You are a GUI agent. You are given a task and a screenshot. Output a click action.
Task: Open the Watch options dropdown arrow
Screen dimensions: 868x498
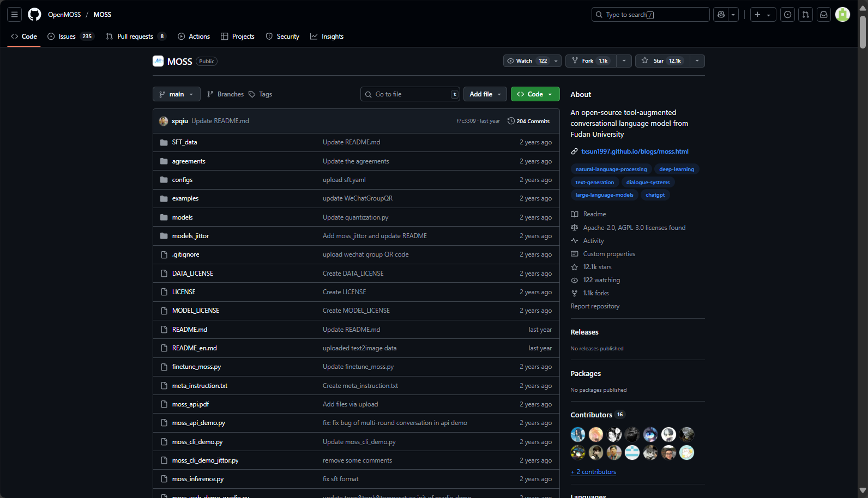pos(556,61)
